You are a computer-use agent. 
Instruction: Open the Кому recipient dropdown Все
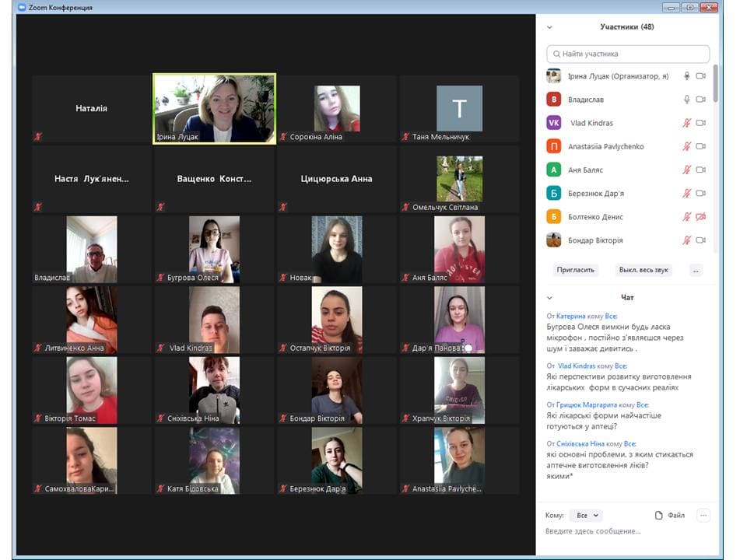tap(586, 515)
